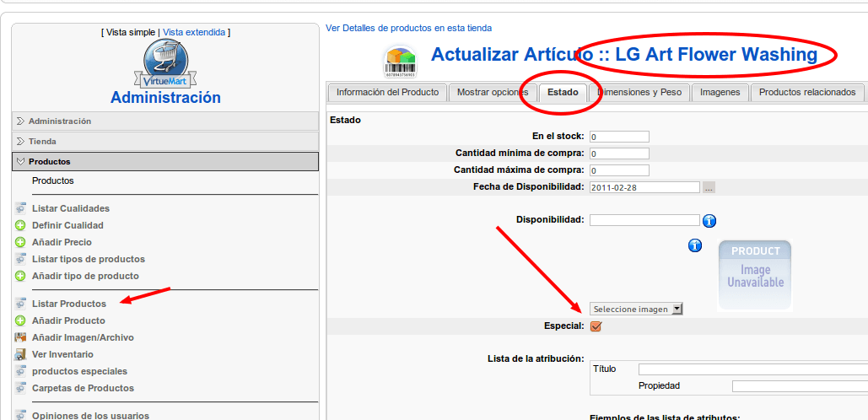The image size is (868, 420).
Task: Open Añadir Imagen/Archivo in sidebar
Action: [83, 337]
